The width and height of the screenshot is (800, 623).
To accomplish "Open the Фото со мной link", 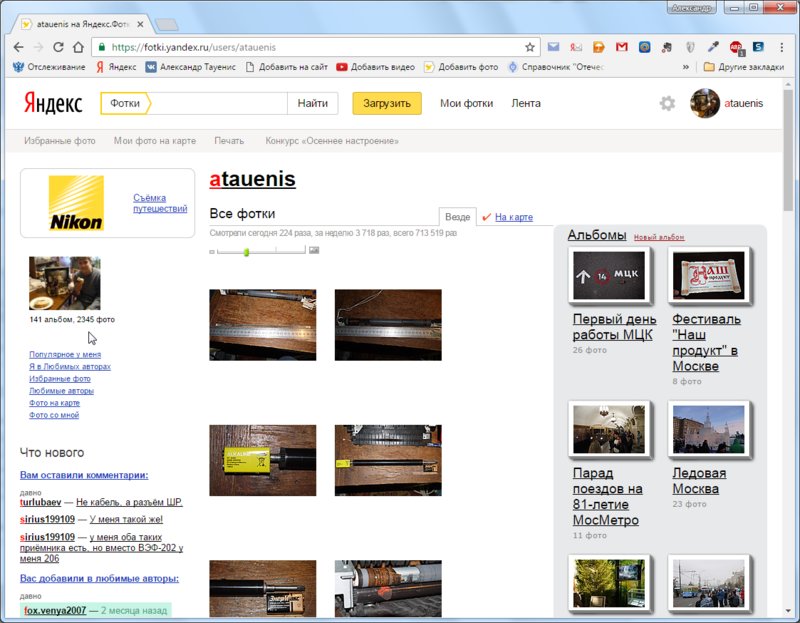I will pos(54,415).
